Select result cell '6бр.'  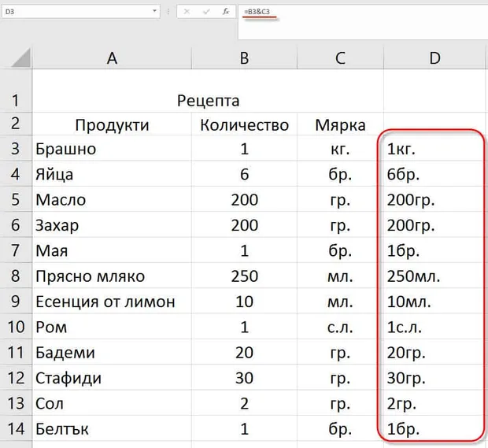[x=434, y=174]
